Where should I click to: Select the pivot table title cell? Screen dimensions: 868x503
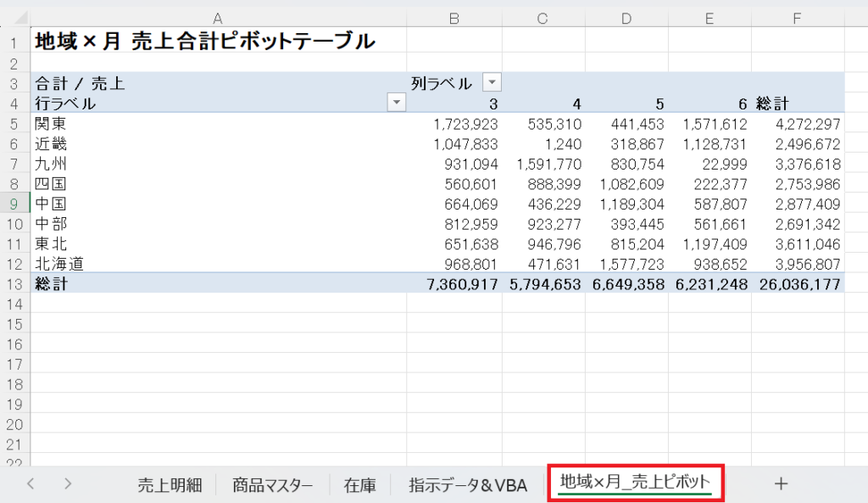[203, 41]
